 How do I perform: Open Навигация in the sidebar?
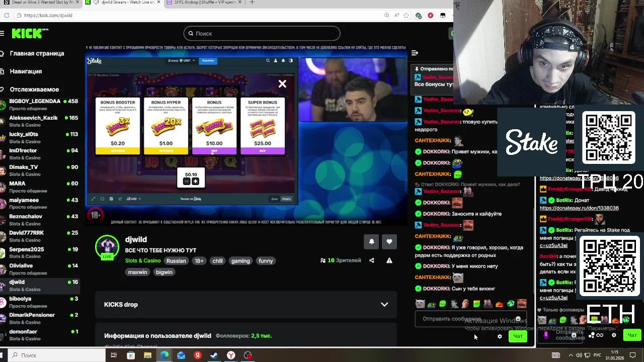point(26,71)
